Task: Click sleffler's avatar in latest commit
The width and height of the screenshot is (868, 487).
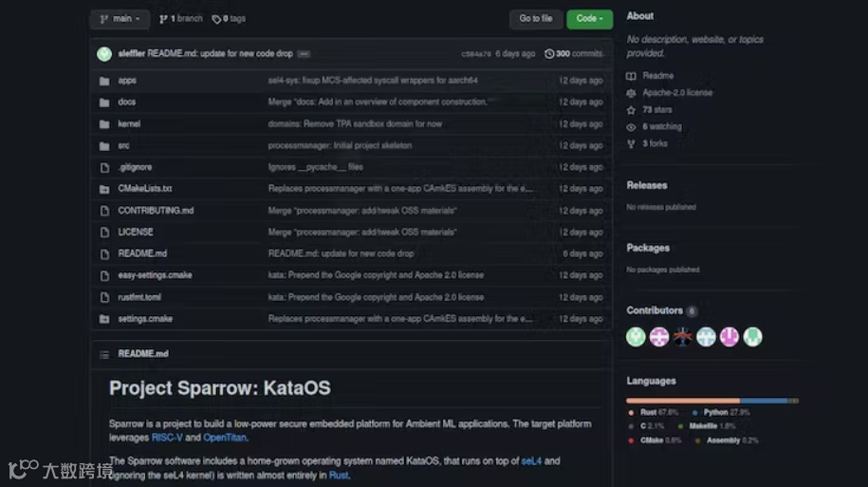Action: (104, 54)
